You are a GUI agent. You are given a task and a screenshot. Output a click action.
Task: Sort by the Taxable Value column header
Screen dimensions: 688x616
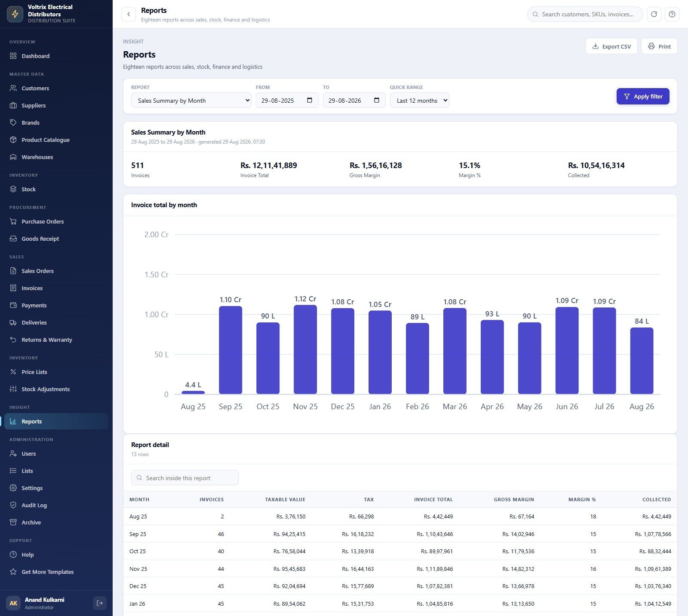tap(285, 500)
